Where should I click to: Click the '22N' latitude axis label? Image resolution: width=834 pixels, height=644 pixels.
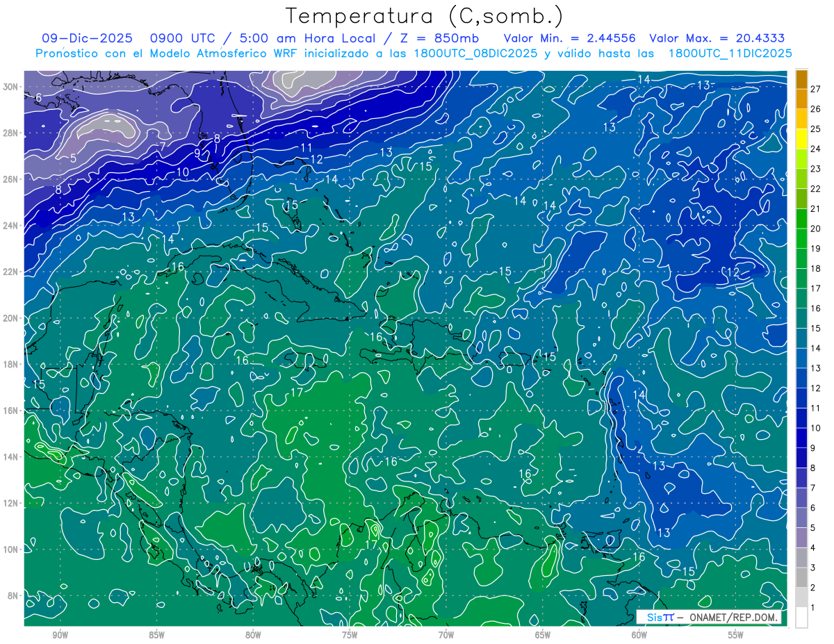11,272
